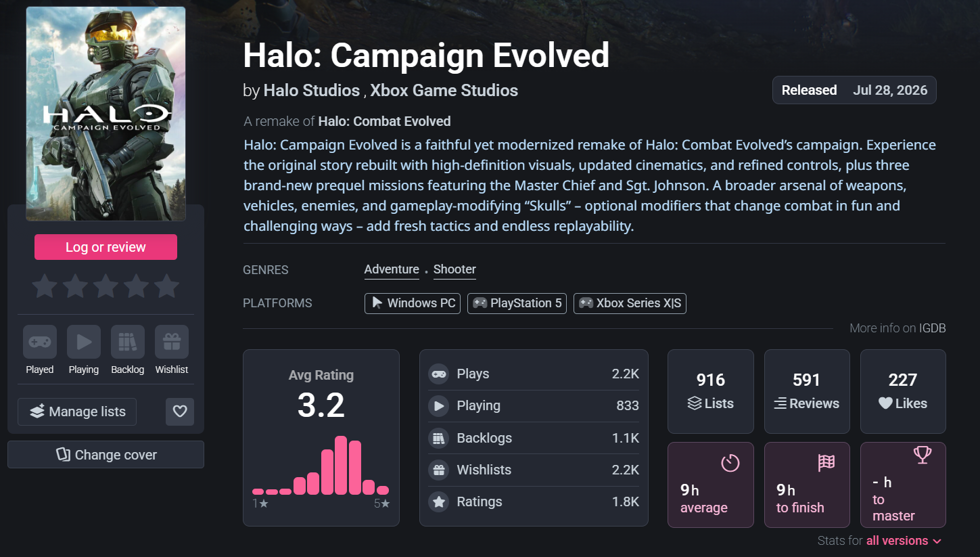980x557 pixels.
Task: Add game to Backlog
Action: point(128,342)
